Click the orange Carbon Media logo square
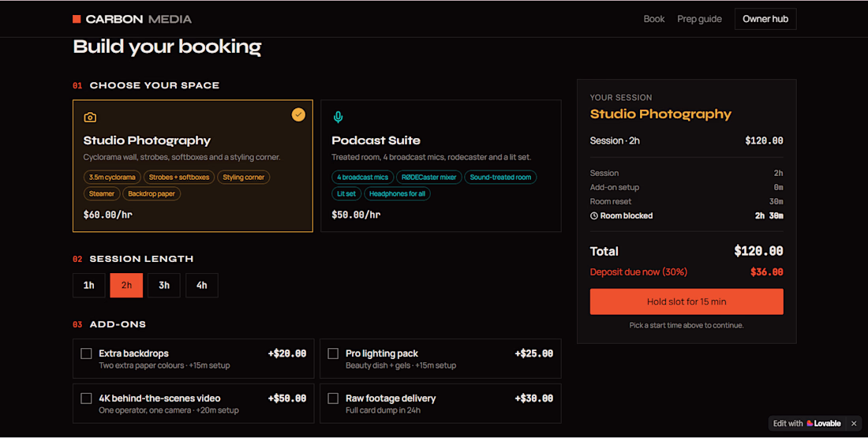Image resolution: width=868 pixels, height=438 pixels. (77, 19)
